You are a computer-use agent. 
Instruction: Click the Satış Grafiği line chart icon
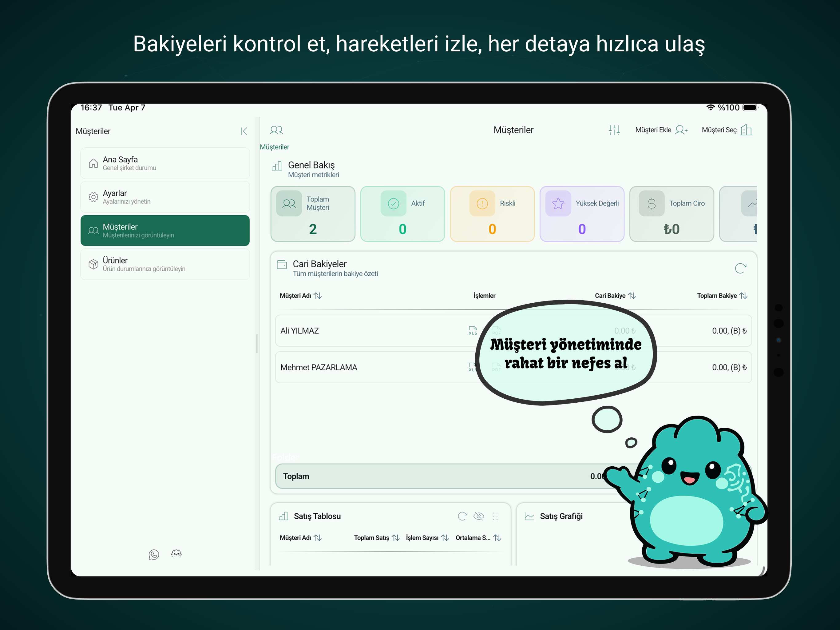coord(529,516)
